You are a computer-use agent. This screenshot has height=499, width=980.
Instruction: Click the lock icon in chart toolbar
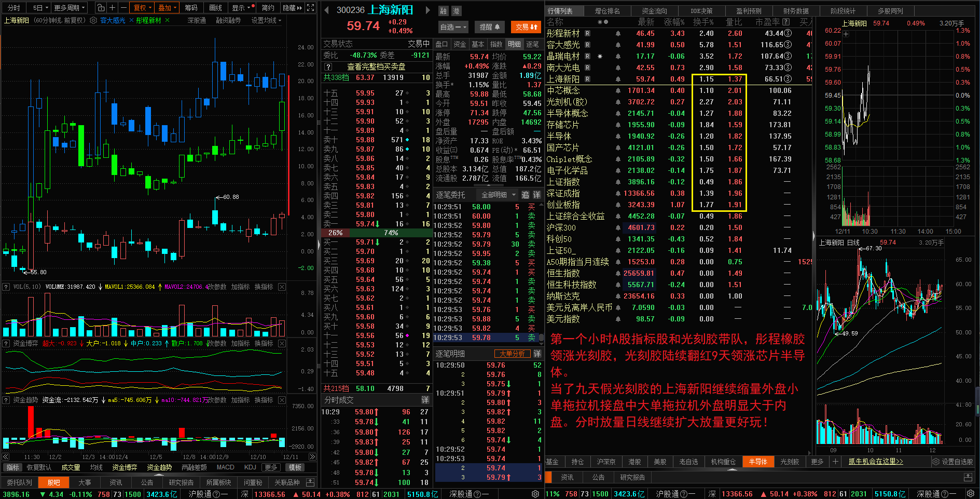101,8
